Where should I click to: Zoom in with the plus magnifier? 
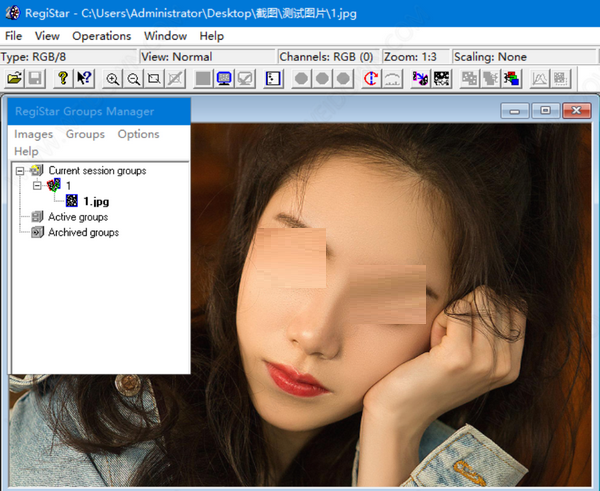tap(112, 79)
